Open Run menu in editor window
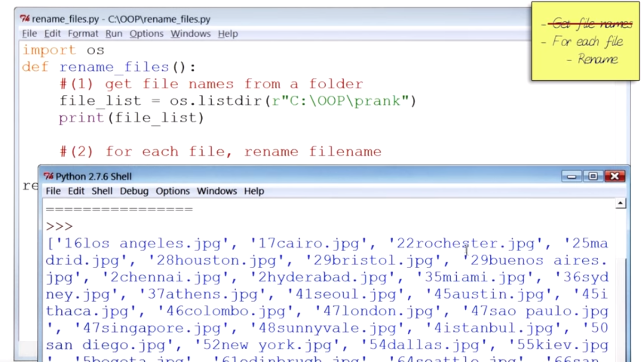This screenshot has width=644, height=362. coord(114,34)
